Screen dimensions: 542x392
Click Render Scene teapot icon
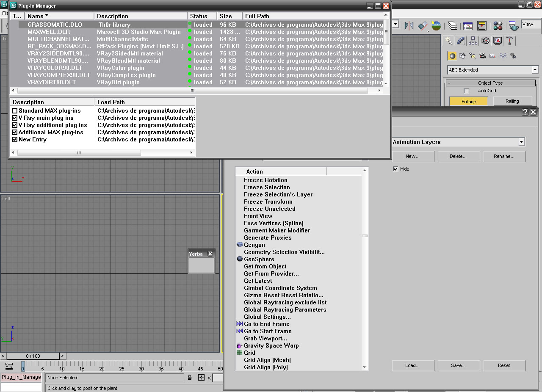click(514, 26)
